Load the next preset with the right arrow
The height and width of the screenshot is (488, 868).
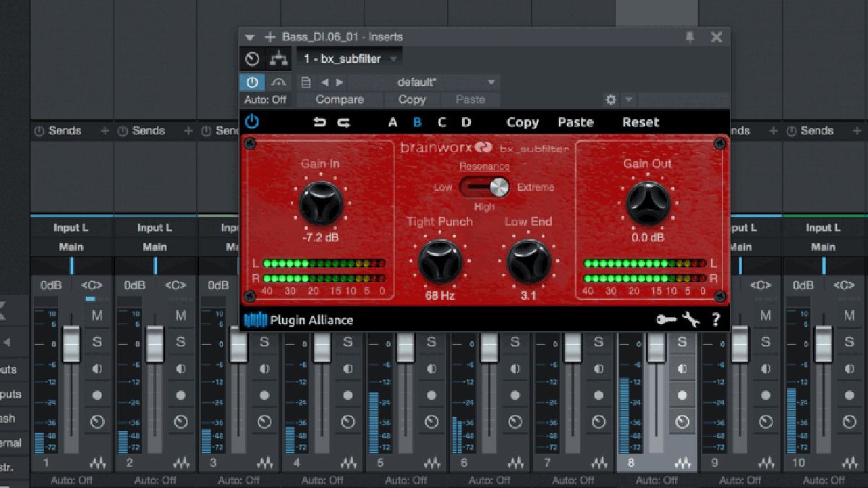tap(339, 82)
